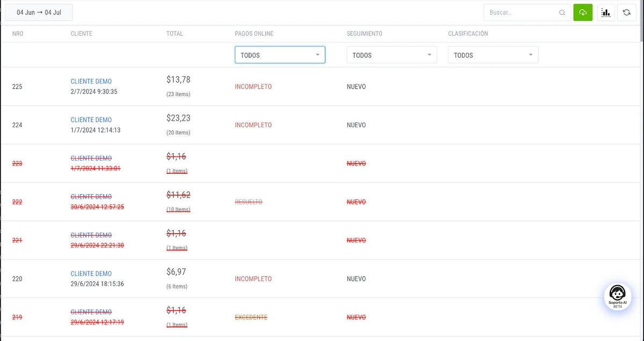The height and width of the screenshot is (341, 644).
Task: Click the EXCEDENTE status on order 219
Action: 251,317
